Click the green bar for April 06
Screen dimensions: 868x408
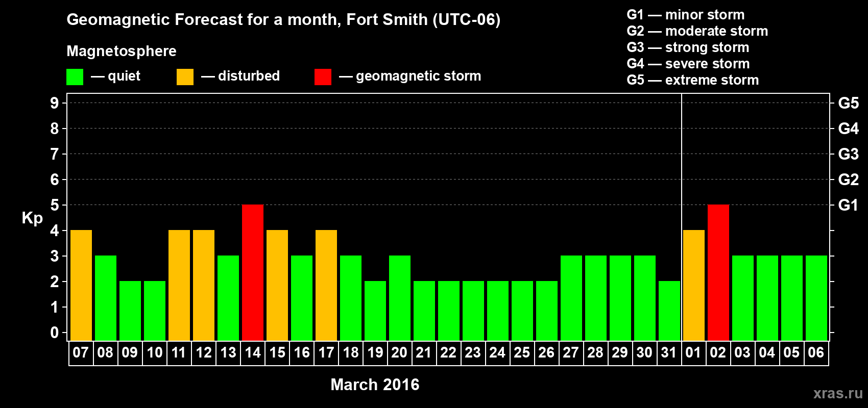click(x=816, y=298)
